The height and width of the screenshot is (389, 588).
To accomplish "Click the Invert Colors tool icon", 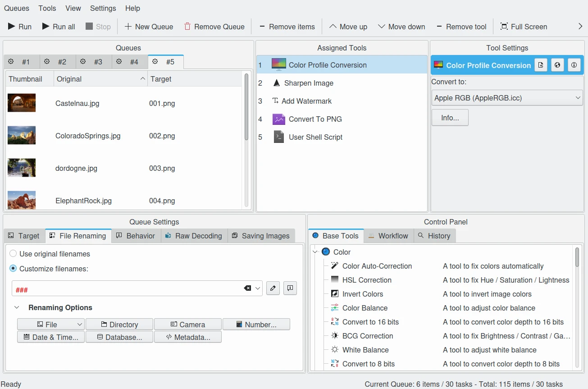I will [335, 294].
